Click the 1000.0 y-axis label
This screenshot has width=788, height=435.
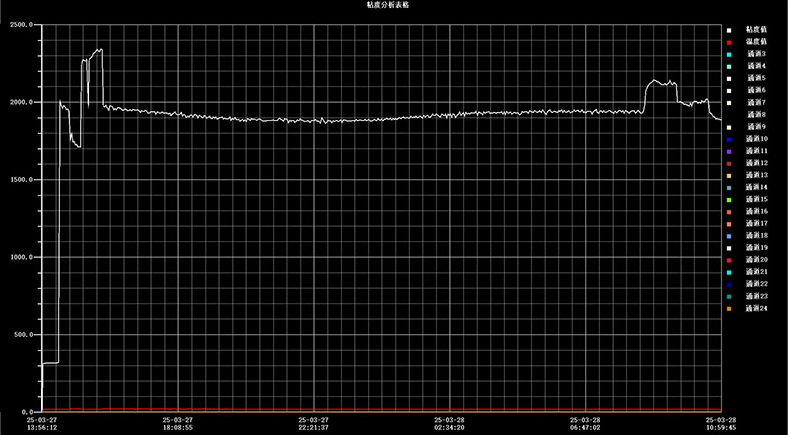pyautogui.click(x=22, y=257)
